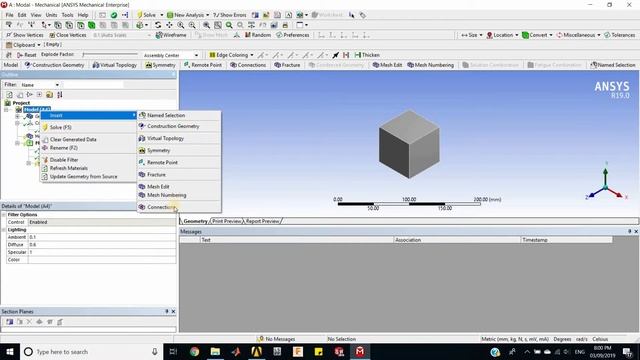Toggle Close Vertices
640x360 pixels.
pyautogui.click(x=68, y=35)
